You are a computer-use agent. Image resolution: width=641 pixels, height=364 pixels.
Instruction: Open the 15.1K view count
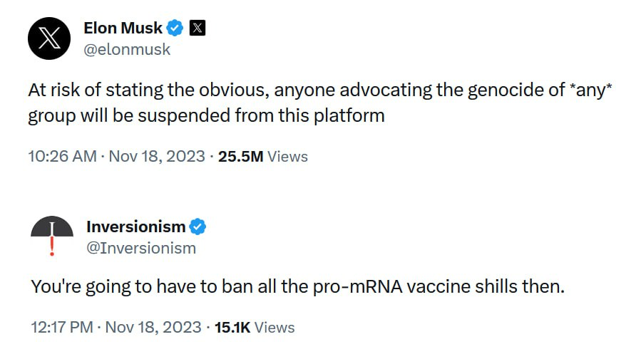point(232,327)
